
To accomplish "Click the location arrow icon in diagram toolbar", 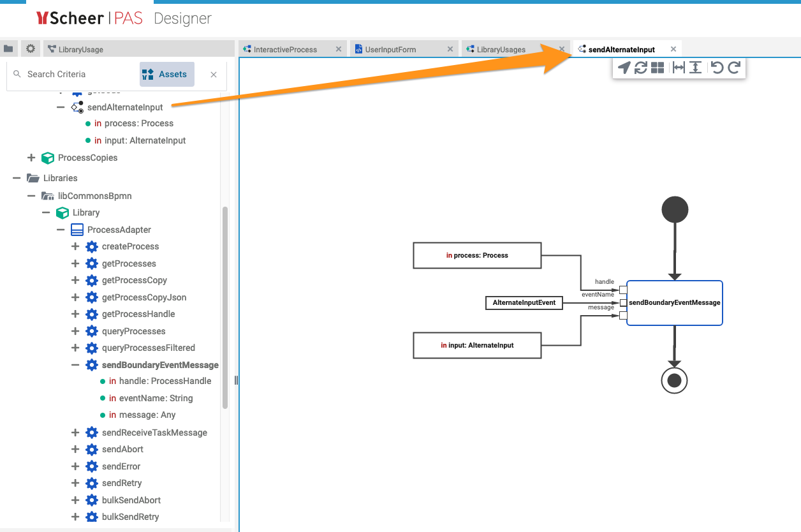I will coord(624,68).
